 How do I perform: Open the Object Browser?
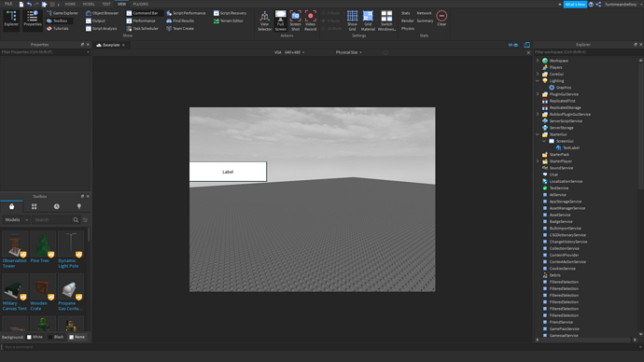point(103,13)
